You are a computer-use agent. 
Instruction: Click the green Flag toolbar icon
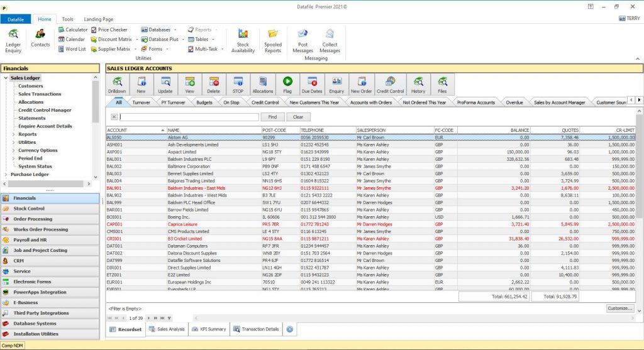coord(287,85)
